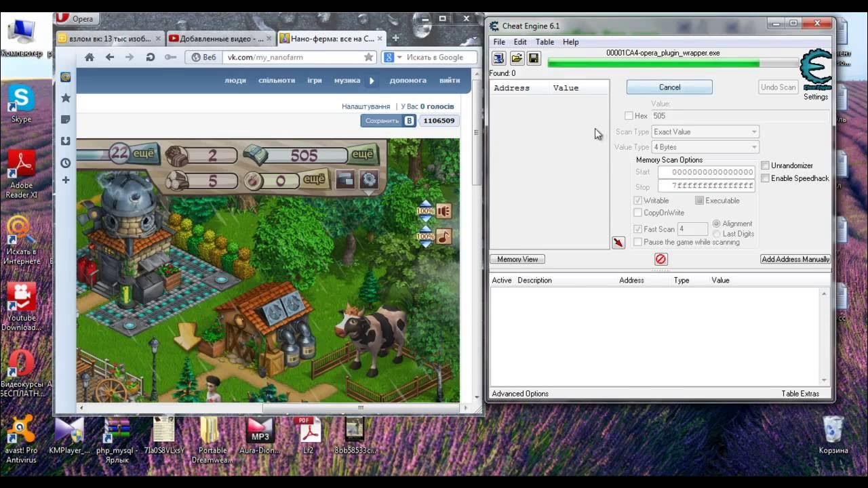This screenshot has height=488, width=868.
Task: Toggle Executable checkbox
Action: pyautogui.click(x=699, y=201)
